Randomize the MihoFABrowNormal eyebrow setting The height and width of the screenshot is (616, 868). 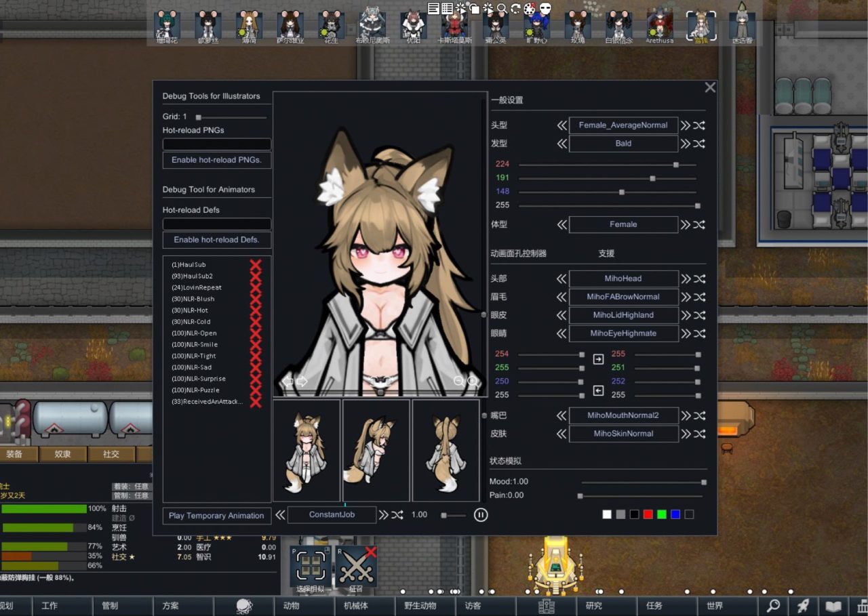point(699,297)
